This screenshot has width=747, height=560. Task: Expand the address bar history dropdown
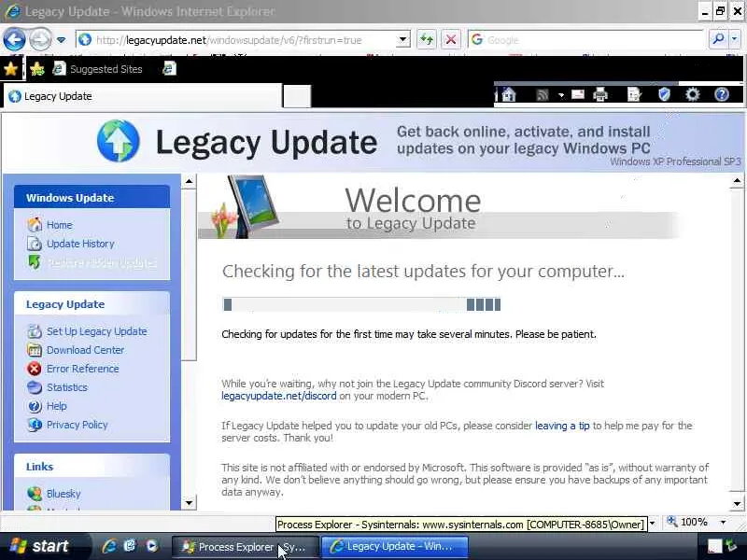(403, 40)
